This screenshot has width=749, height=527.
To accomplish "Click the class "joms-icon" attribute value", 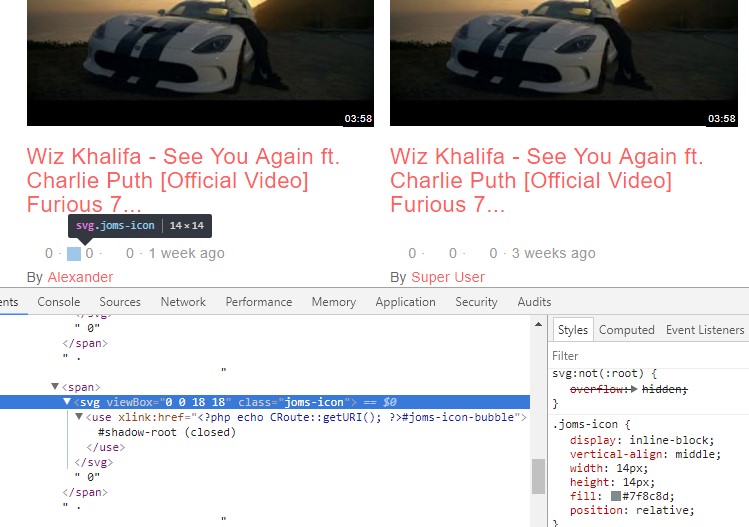I will pyautogui.click(x=313, y=402).
